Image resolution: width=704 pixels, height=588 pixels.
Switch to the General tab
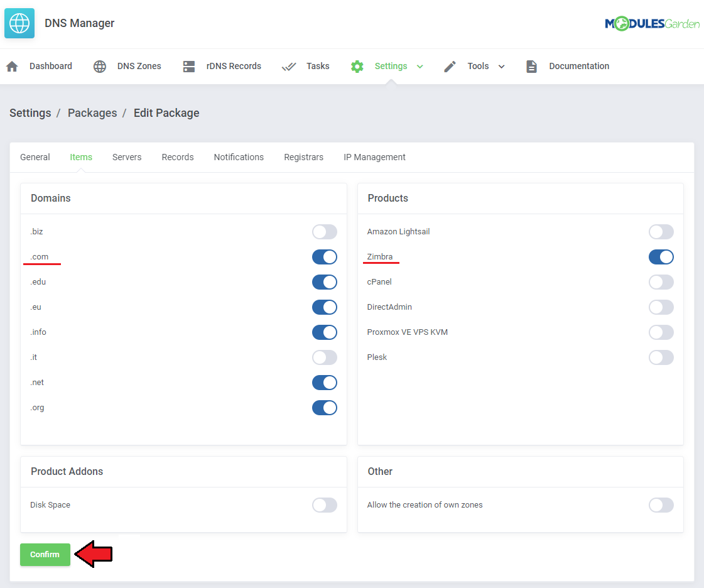pyautogui.click(x=35, y=157)
